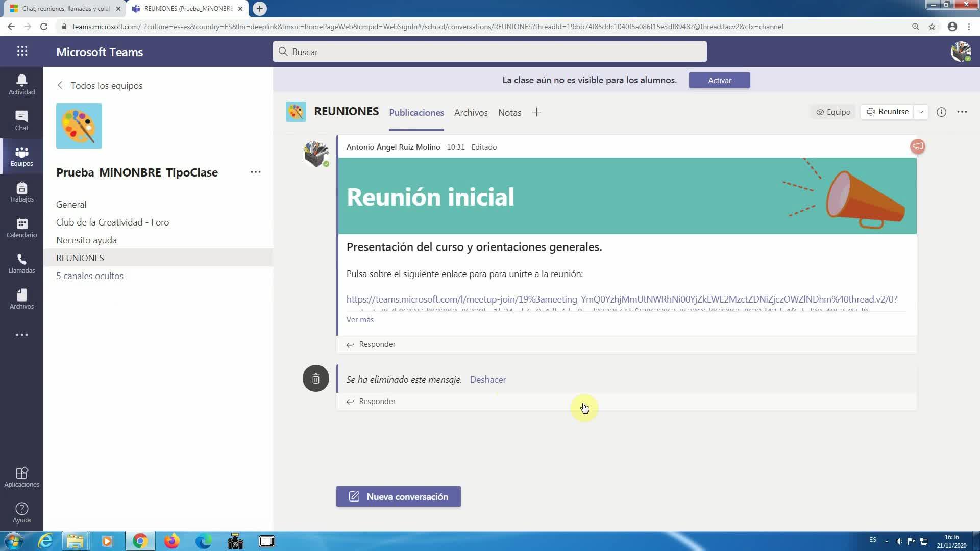Click Antonio Ángel Ruiz Molino's avatar
The height and width of the screenshot is (551, 980).
coord(316,154)
